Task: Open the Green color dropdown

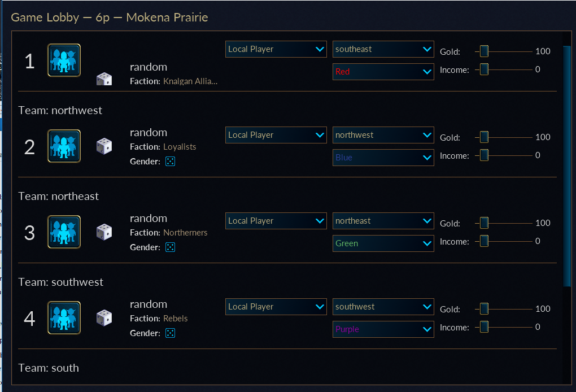Action: [x=383, y=243]
